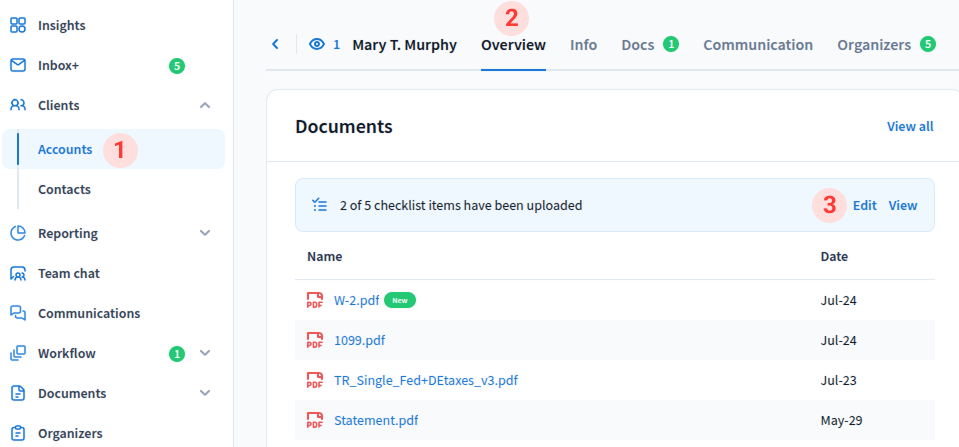Open Team chat icon in sidebar
Screen dimensions: 959x447
[18, 273]
